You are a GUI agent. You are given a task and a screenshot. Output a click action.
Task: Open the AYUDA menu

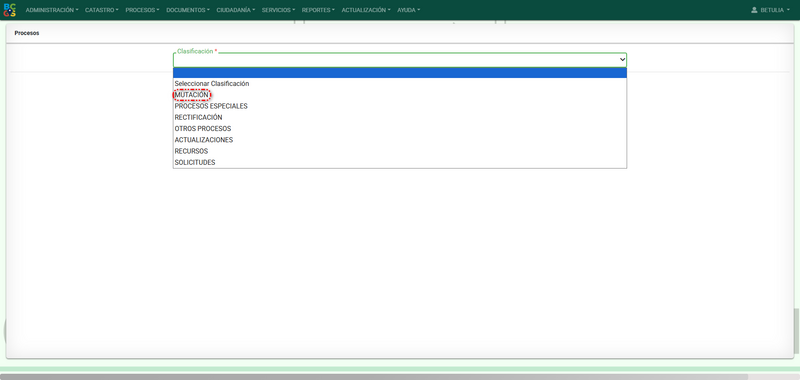(408, 10)
